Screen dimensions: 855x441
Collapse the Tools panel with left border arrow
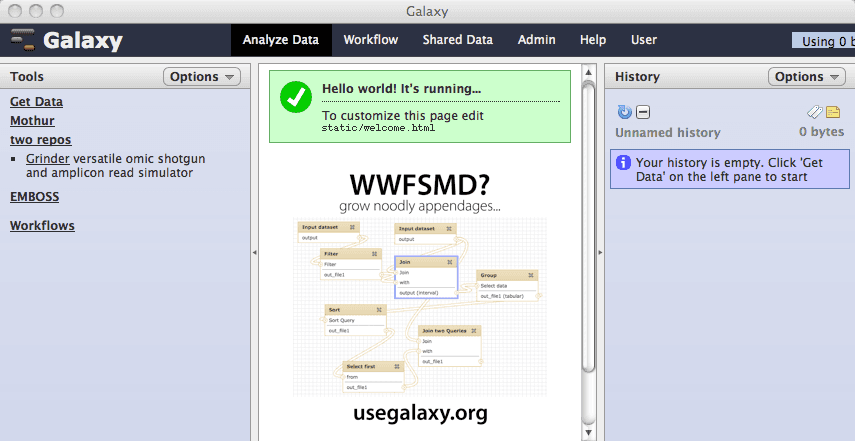(x=254, y=253)
